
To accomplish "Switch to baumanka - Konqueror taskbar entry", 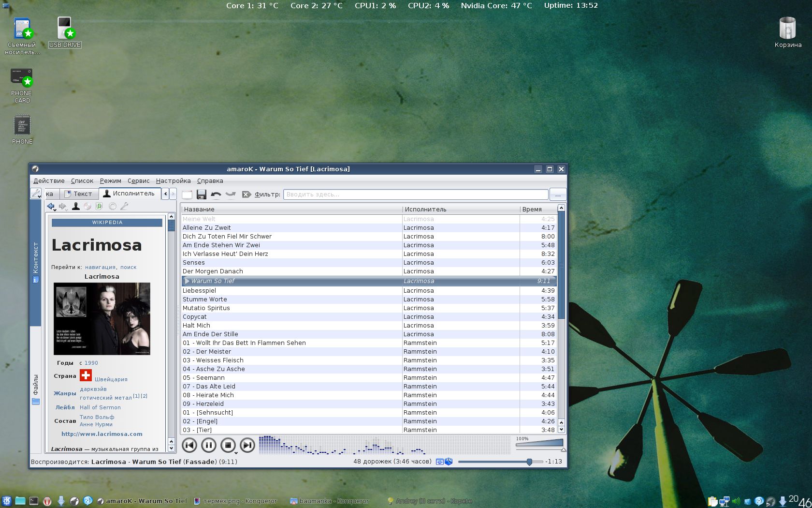I will coord(330,501).
